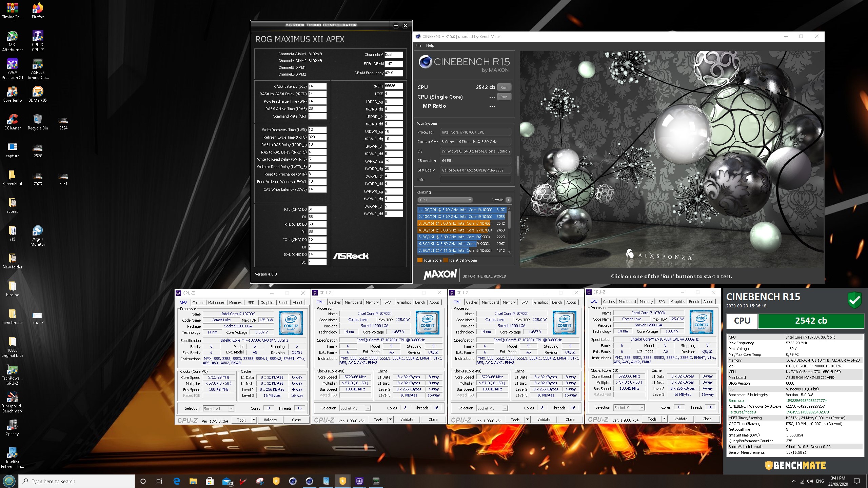
Task: Run the CPU (Single Core) test
Action: (504, 97)
